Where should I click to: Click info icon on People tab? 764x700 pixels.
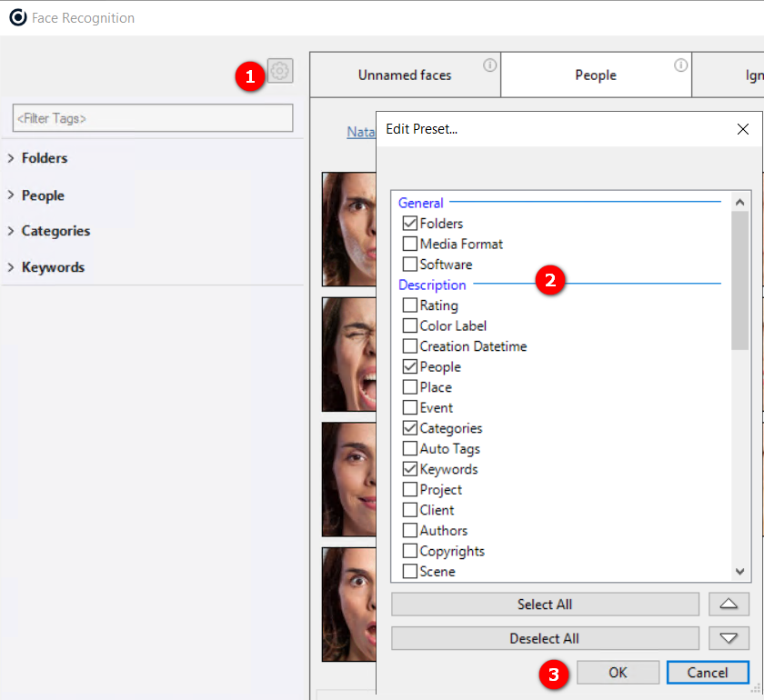680,65
